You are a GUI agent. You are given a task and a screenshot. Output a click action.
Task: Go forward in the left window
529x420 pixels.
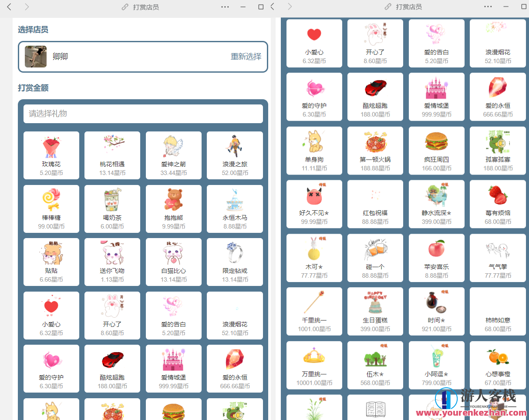[x=27, y=7]
